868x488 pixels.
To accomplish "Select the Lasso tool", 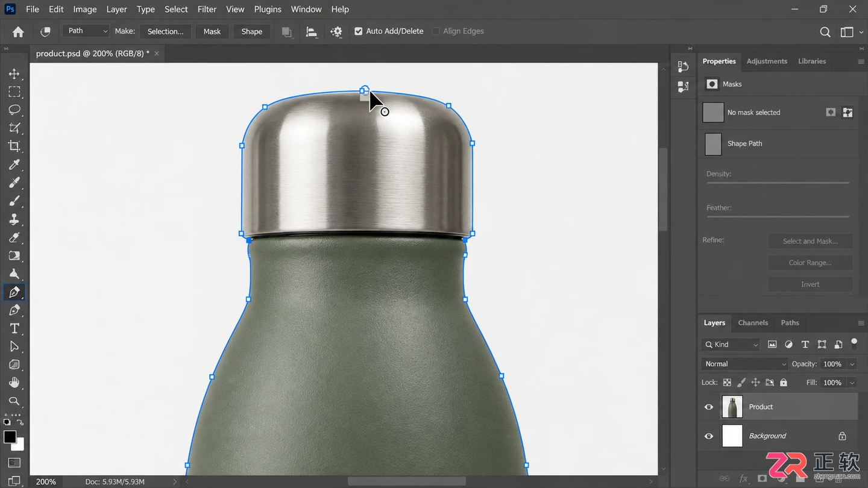I will pyautogui.click(x=14, y=110).
